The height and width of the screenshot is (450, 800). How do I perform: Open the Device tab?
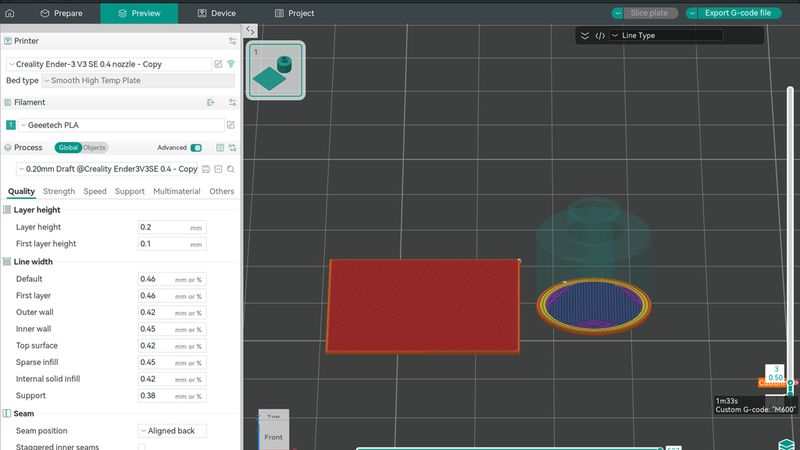pos(217,13)
